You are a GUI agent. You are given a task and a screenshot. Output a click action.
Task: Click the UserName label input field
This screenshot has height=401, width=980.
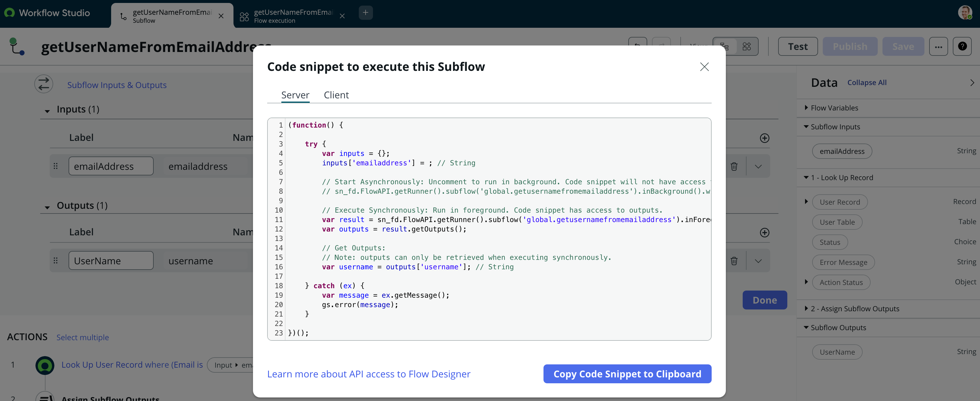coord(111,261)
